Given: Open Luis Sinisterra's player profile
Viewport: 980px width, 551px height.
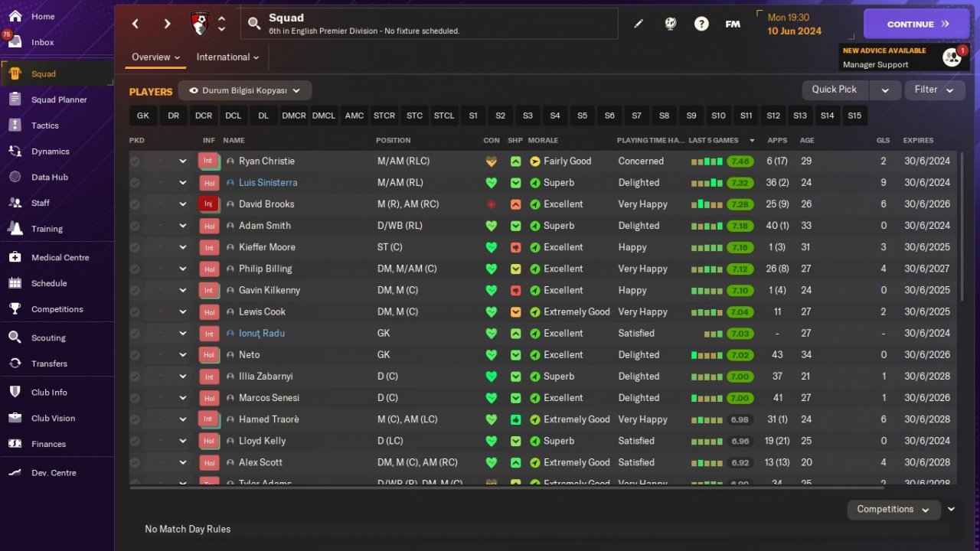Looking at the screenshot, I should point(268,183).
